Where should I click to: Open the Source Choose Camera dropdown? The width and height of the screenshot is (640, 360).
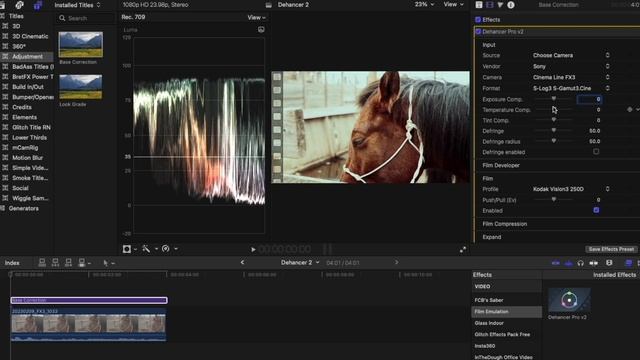point(571,55)
